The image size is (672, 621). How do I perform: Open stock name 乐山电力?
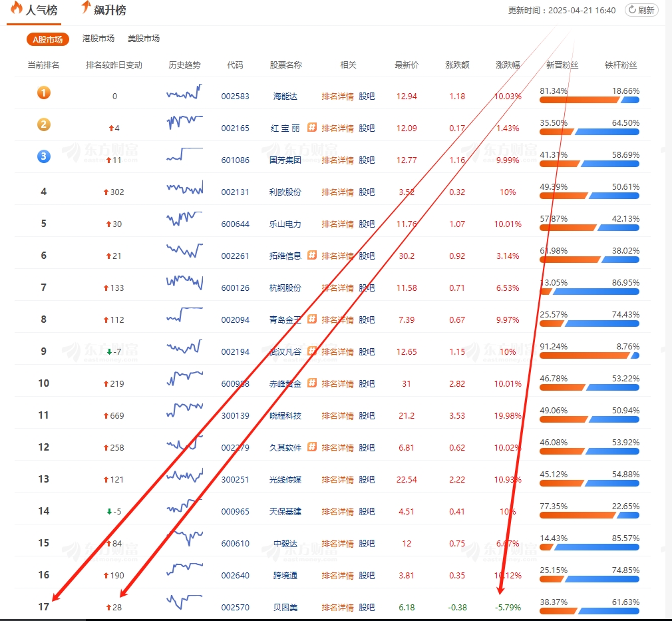pyautogui.click(x=285, y=224)
